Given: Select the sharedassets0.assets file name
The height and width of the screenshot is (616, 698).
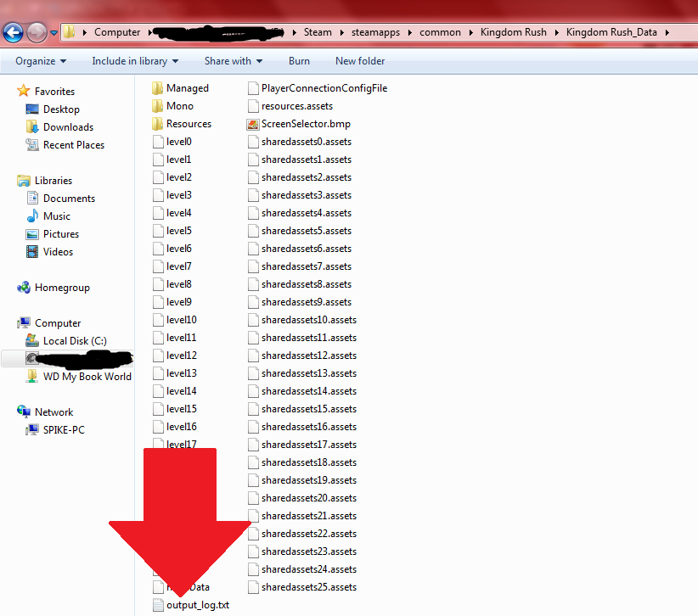Looking at the screenshot, I should pos(307,142).
